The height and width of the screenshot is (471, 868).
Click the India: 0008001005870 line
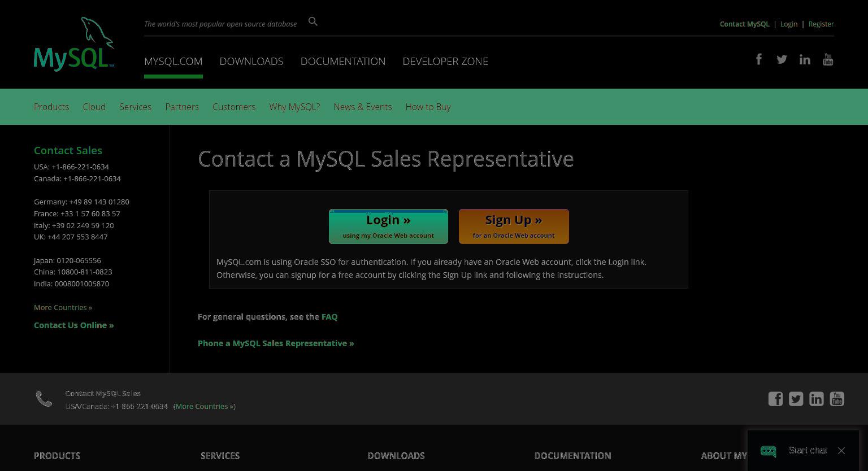(x=71, y=284)
